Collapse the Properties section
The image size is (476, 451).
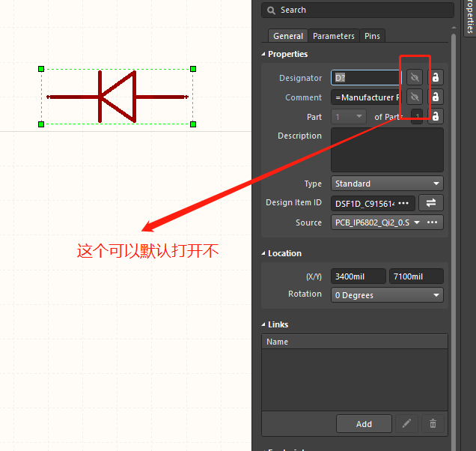(x=263, y=54)
